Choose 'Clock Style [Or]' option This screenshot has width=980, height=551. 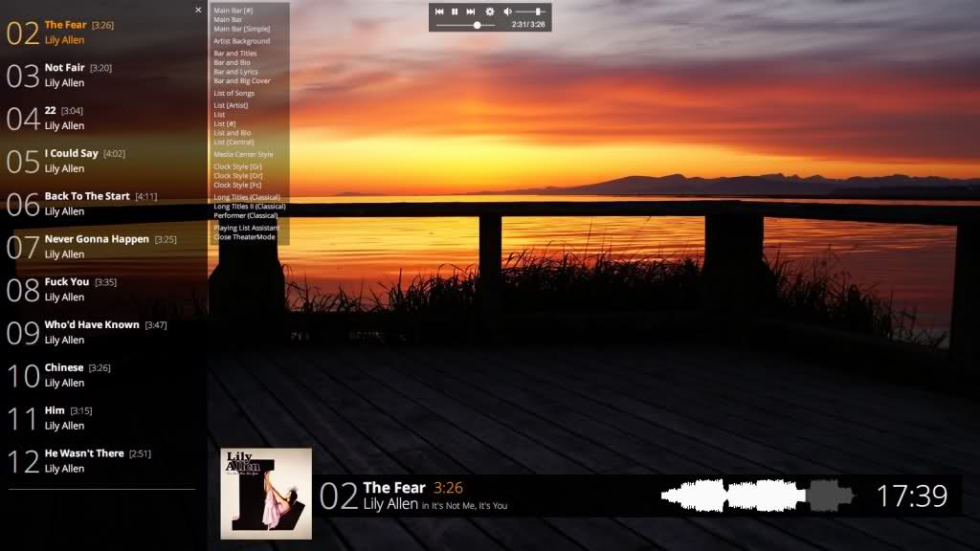[238, 176]
